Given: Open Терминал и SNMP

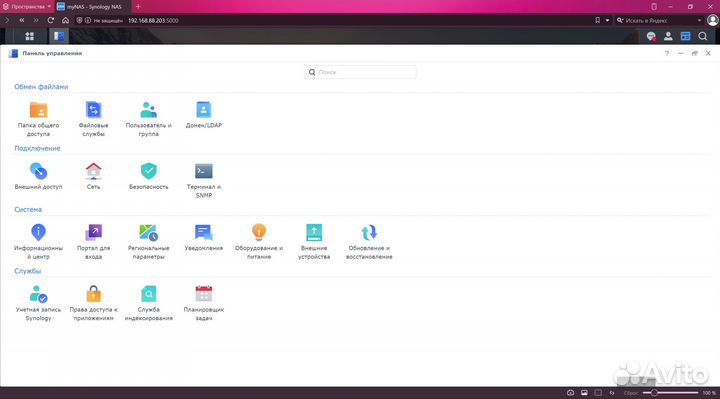Looking at the screenshot, I should (x=203, y=180).
